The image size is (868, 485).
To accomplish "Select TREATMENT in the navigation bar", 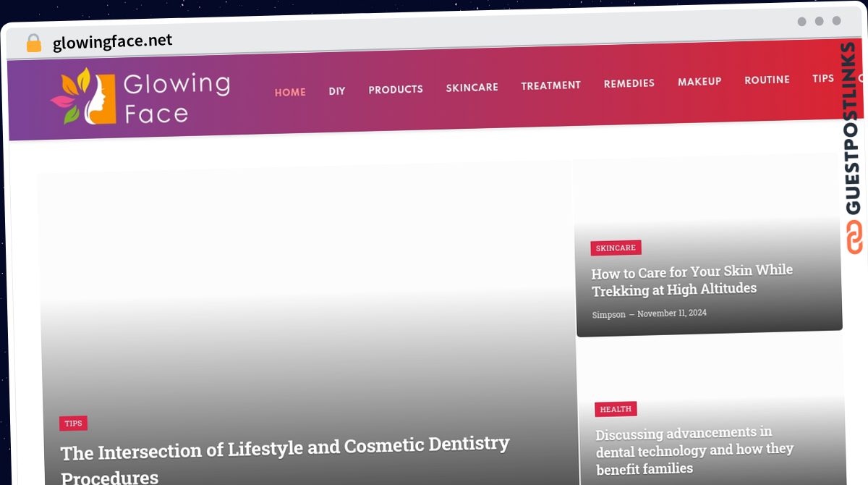I will point(551,85).
